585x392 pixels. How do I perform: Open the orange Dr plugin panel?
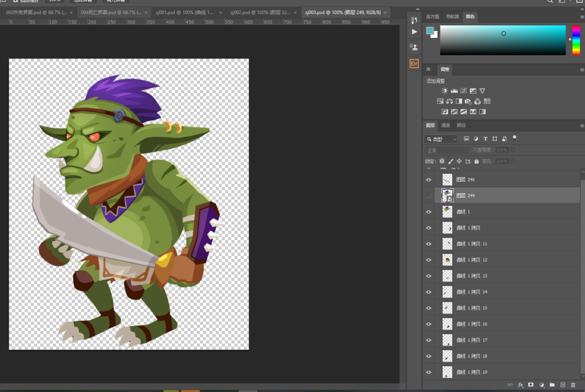[x=414, y=64]
